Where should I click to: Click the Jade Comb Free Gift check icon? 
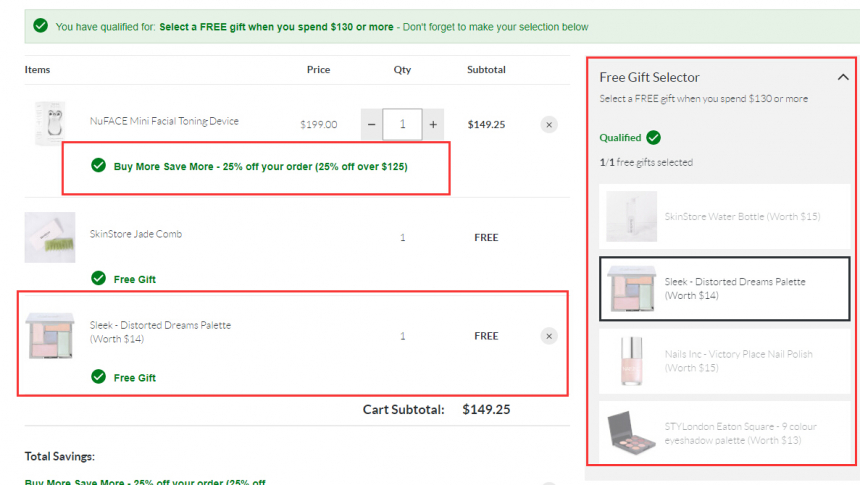tap(98, 279)
